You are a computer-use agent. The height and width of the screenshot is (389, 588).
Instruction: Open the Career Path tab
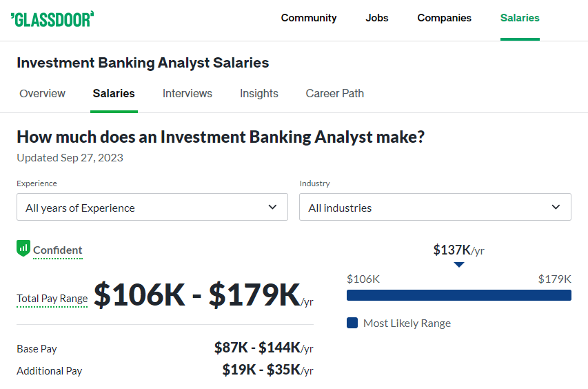coord(334,93)
